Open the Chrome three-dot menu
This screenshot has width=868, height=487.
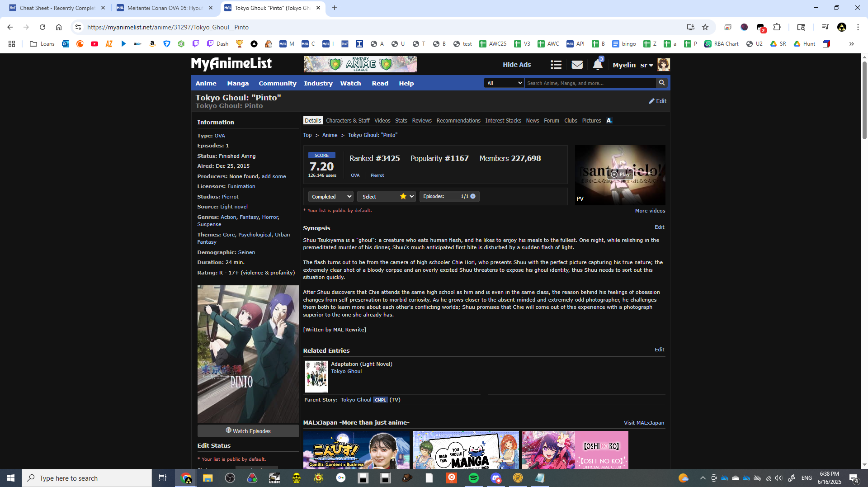(858, 27)
